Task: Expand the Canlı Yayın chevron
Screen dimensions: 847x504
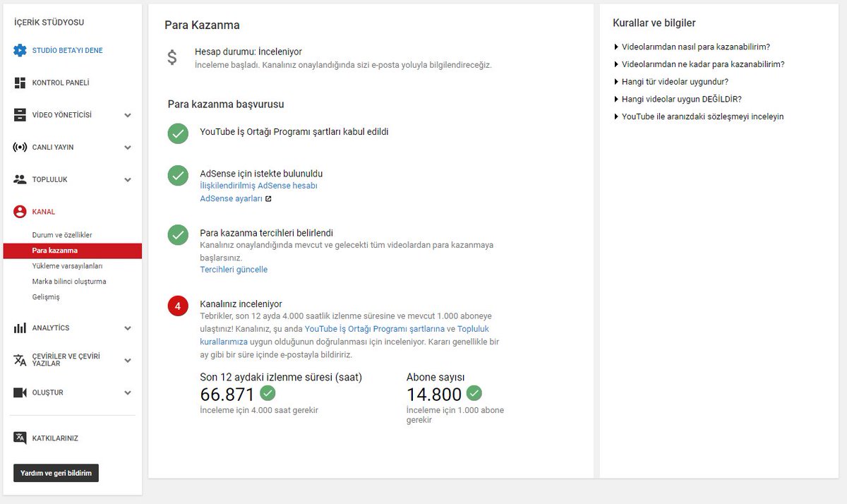Action: 128,148
